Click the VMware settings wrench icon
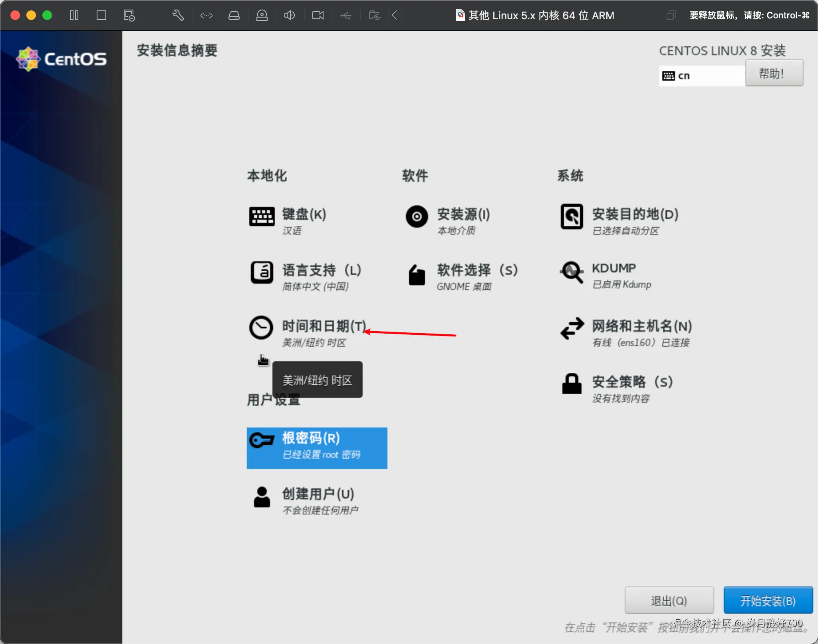818x644 pixels. (177, 15)
